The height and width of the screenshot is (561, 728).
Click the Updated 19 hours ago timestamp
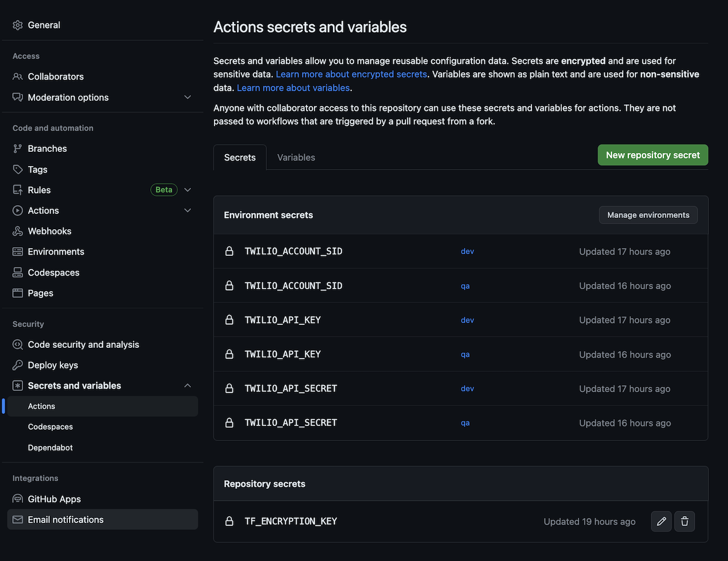[589, 521]
